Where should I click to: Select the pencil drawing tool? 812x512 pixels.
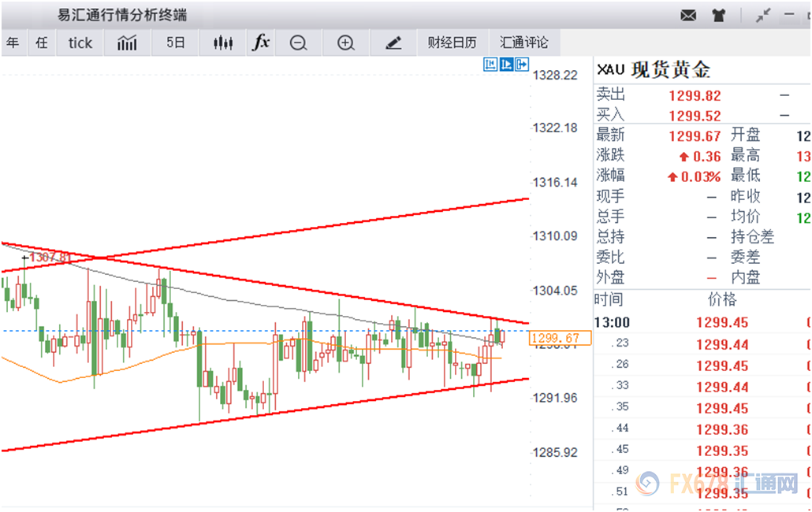coord(393,43)
